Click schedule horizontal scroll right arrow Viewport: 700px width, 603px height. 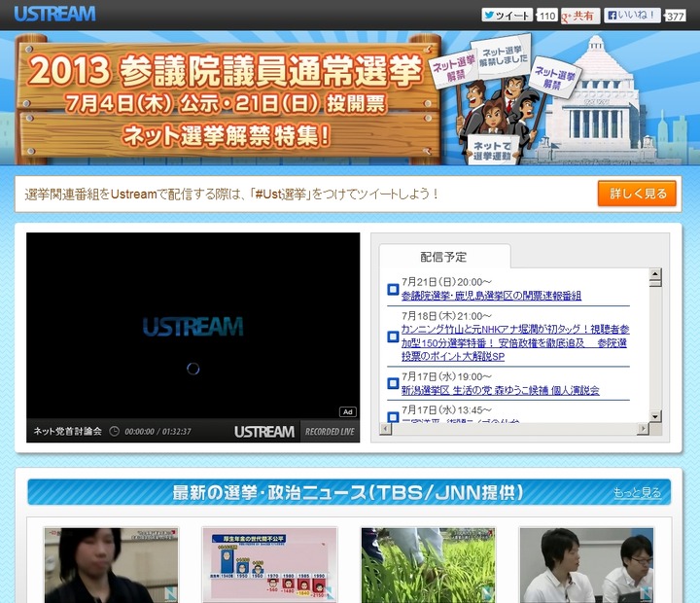click(x=643, y=428)
